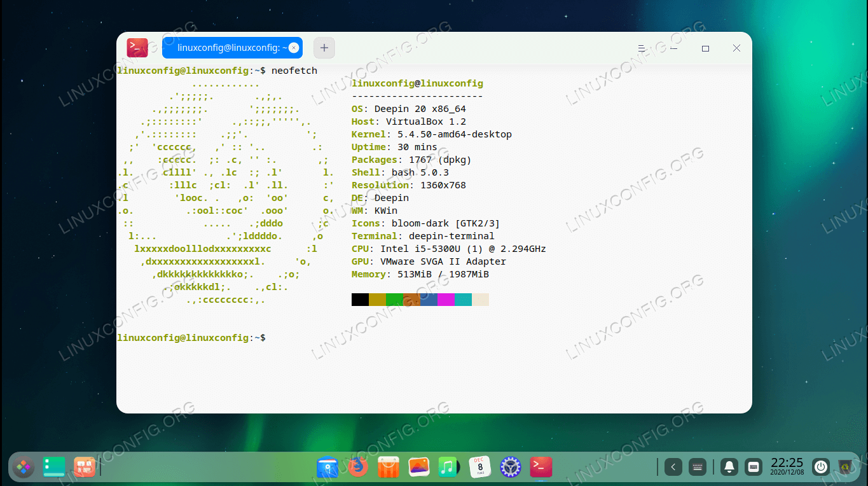Open the onscreen keyboard tray icon
The height and width of the screenshot is (486, 868).
click(698, 468)
